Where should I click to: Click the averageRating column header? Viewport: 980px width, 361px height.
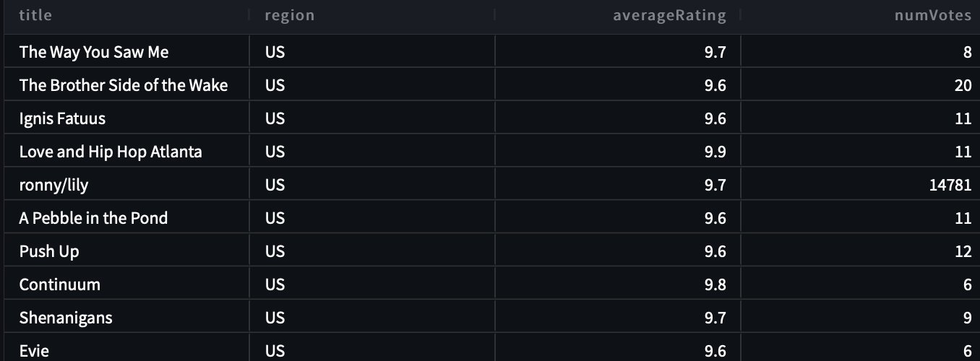618,15
